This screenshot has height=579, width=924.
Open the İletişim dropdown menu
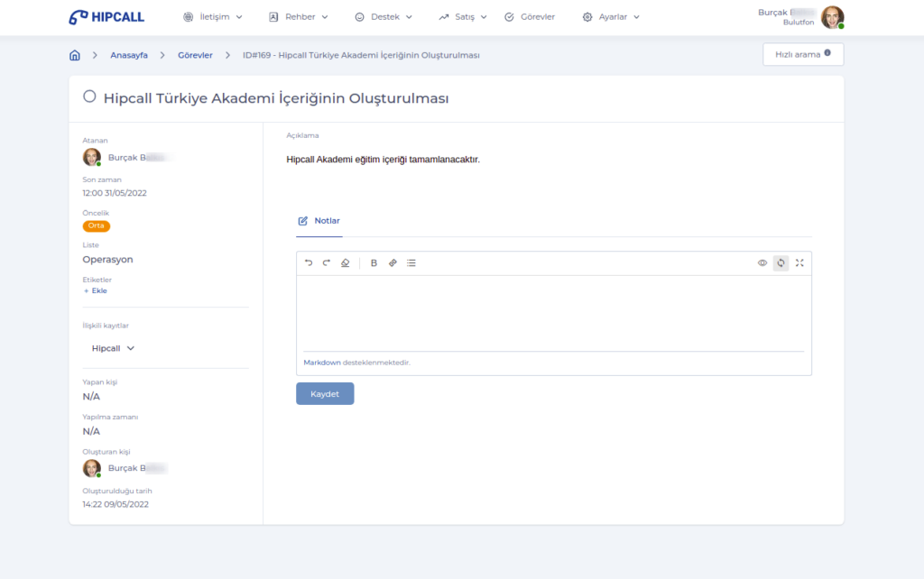[x=213, y=17]
